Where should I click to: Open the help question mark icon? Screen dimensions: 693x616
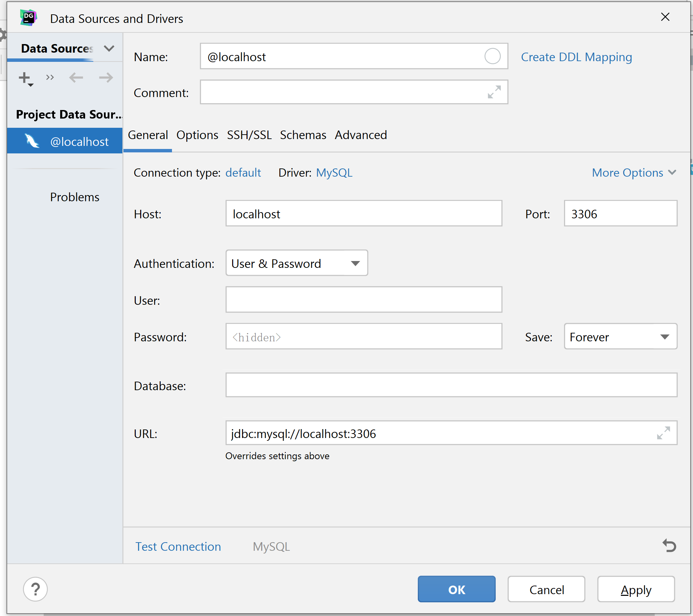click(35, 589)
